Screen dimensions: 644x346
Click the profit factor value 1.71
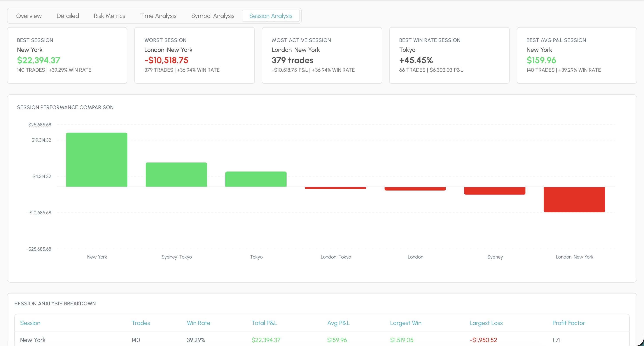(556, 340)
